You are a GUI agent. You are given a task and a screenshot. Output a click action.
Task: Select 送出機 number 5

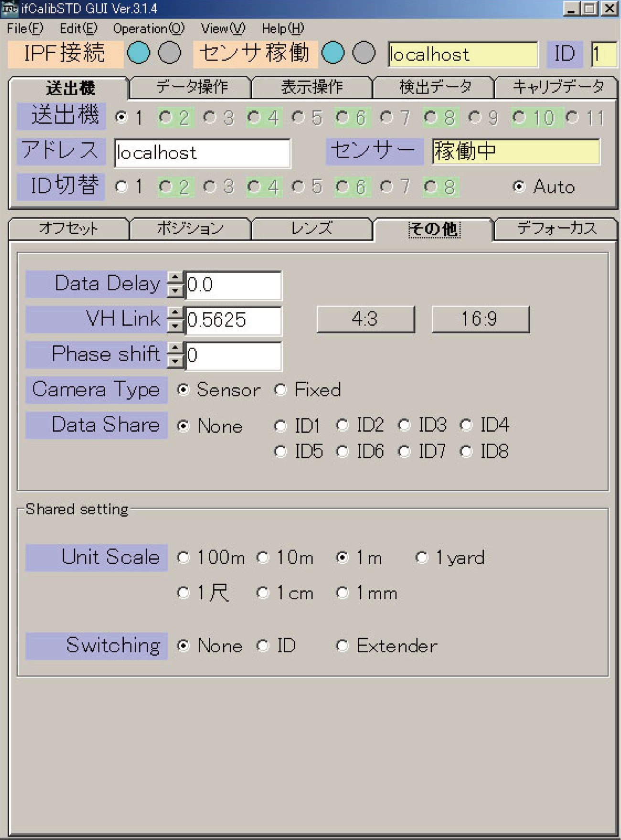click(298, 117)
